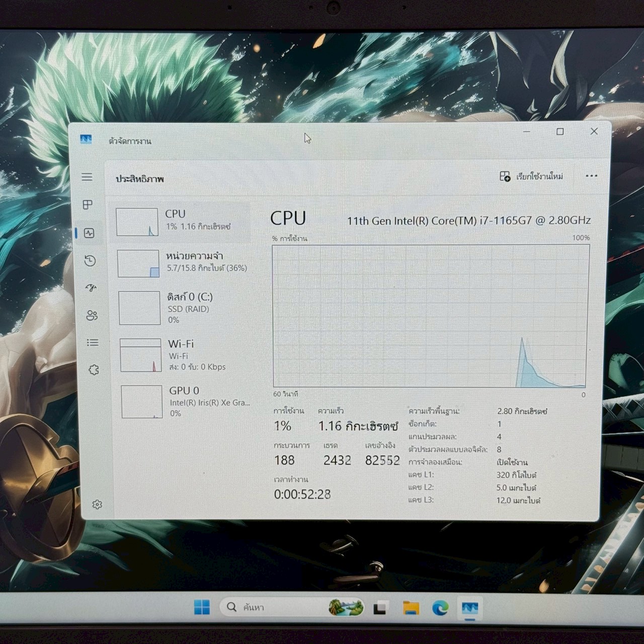Open the Details list icon in sidebar
644x644 pixels.
(93, 343)
